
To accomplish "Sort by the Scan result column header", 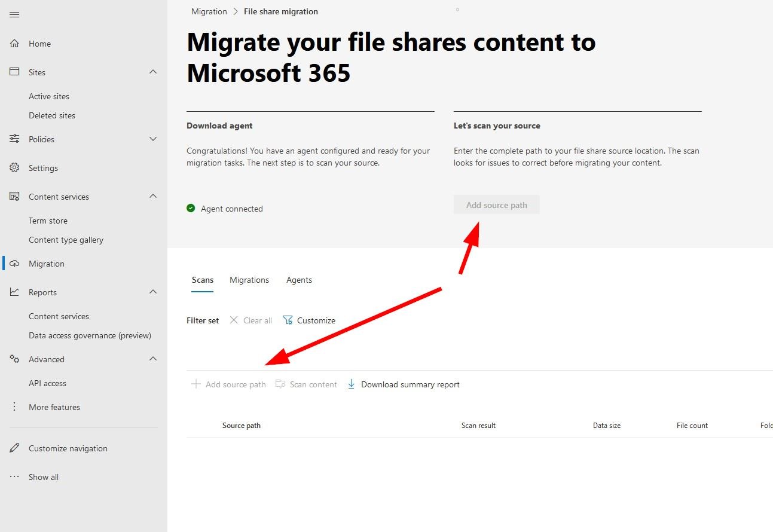I will pos(478,426).
